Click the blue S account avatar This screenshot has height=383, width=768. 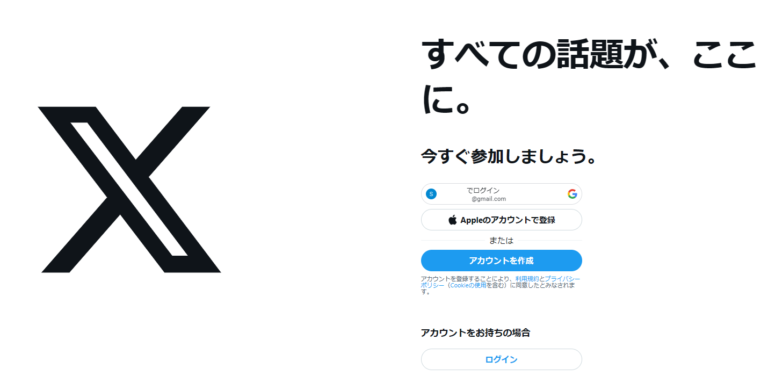[x=431, y=194]
